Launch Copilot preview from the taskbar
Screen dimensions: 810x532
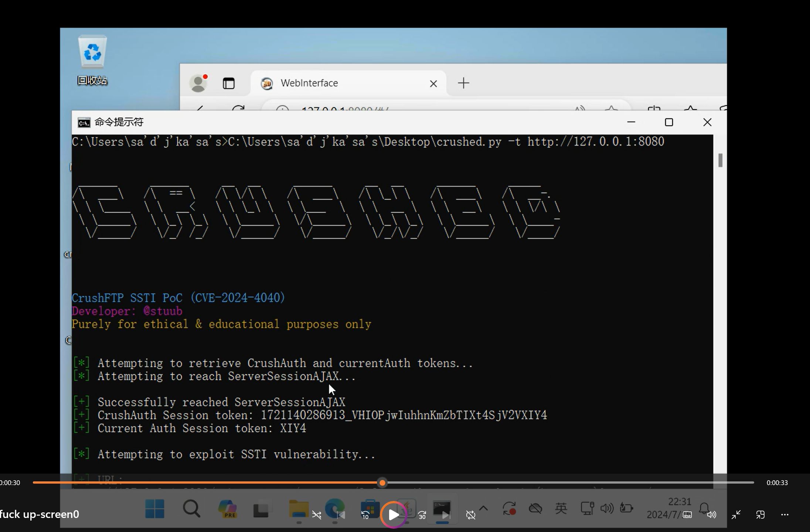coord(228,509)
